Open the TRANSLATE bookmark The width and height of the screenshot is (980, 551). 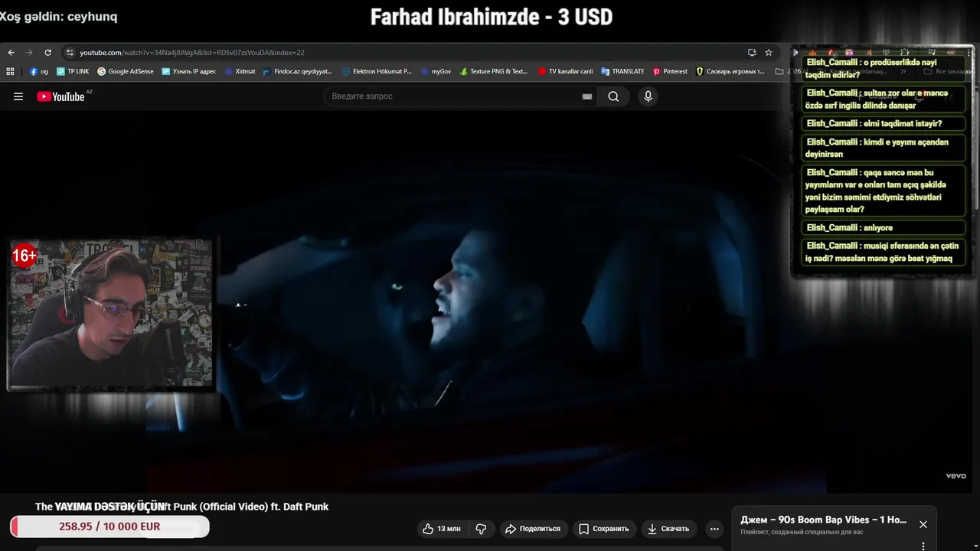click(622, 71)
